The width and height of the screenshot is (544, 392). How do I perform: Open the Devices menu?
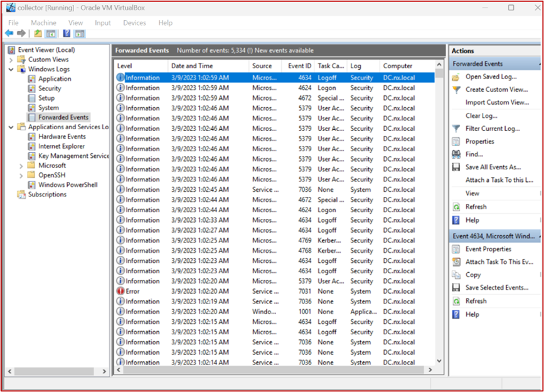click(x=134, y=23)
